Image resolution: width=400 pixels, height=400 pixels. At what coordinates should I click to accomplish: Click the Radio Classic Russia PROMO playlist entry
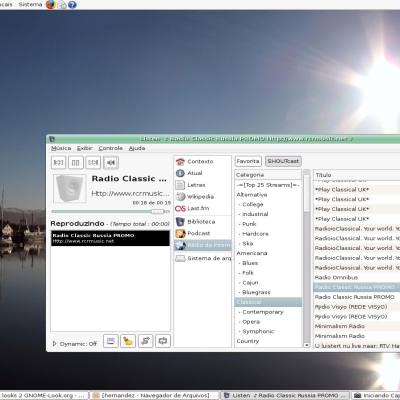click(110, 238)
